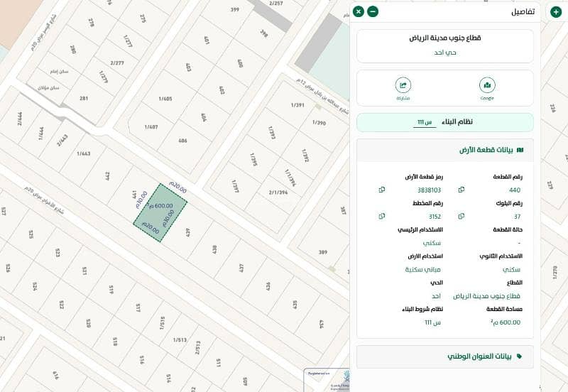Viewport: 568px width, 392px height.
Task: Open parcel location in Google Maps
Action: (487, 86)
